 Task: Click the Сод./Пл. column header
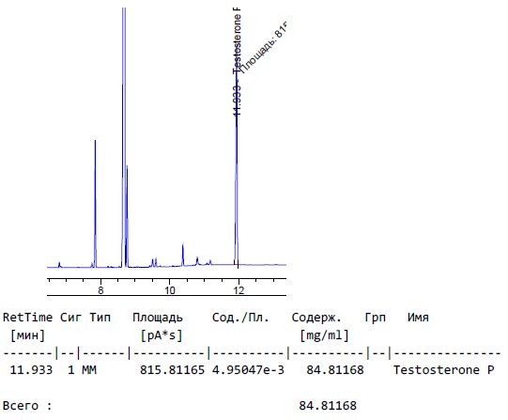(x=240, y=318)
